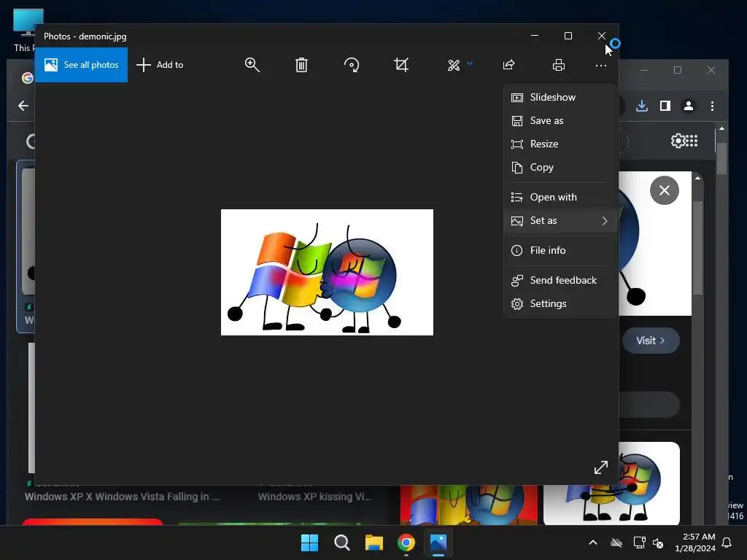Click the Chrome page scrollbar thumb
This screenshot has width=747, height=560.
[x=721, y=159]
